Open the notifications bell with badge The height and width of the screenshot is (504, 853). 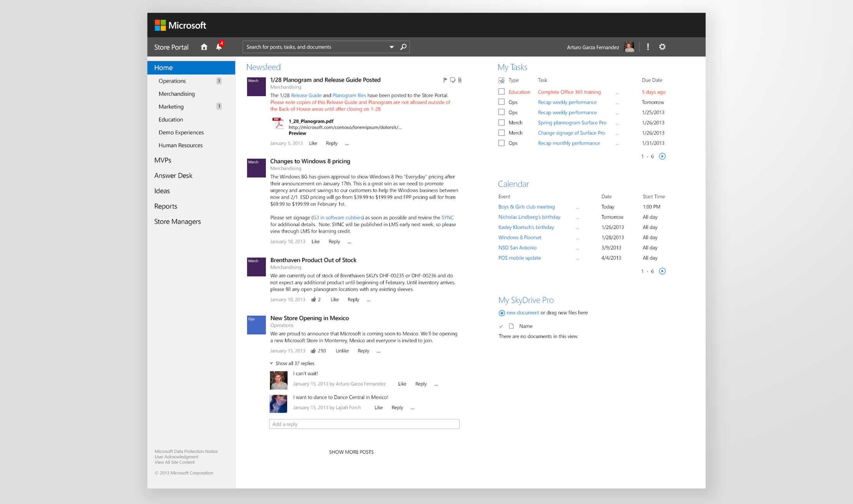pos(219,46)
